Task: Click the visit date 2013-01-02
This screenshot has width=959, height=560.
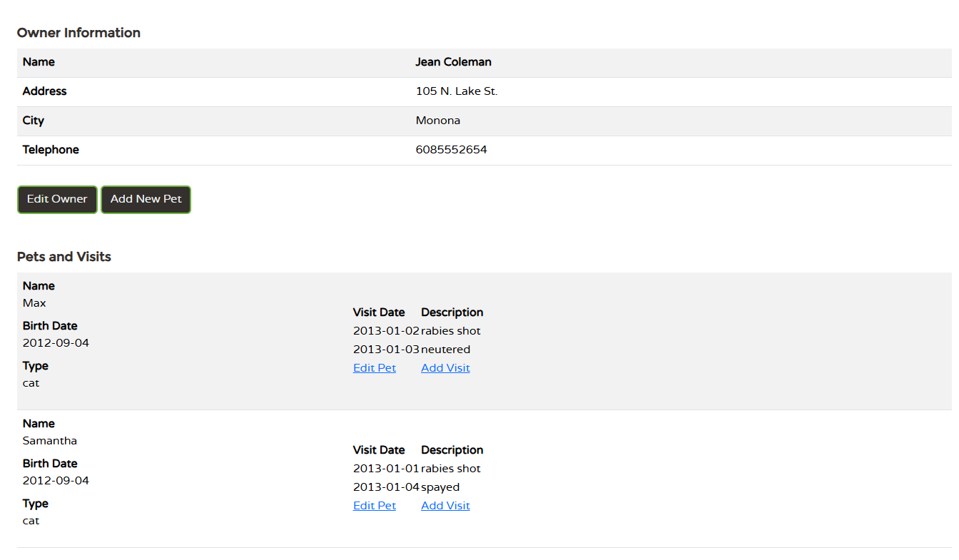Action: [386, 331]
